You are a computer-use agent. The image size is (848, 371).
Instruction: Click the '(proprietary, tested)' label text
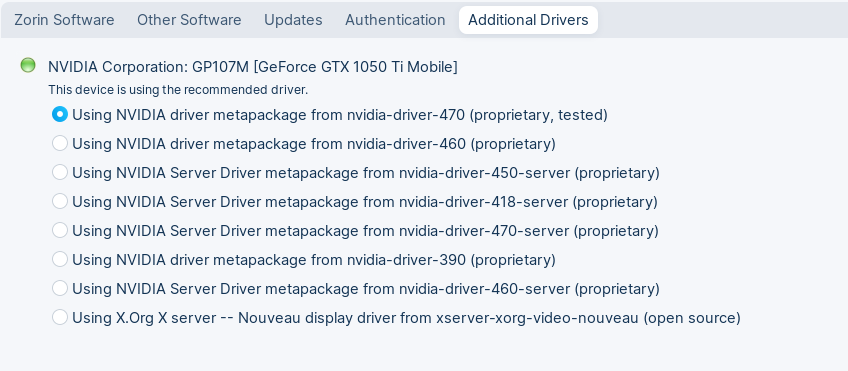pos(539,115)
